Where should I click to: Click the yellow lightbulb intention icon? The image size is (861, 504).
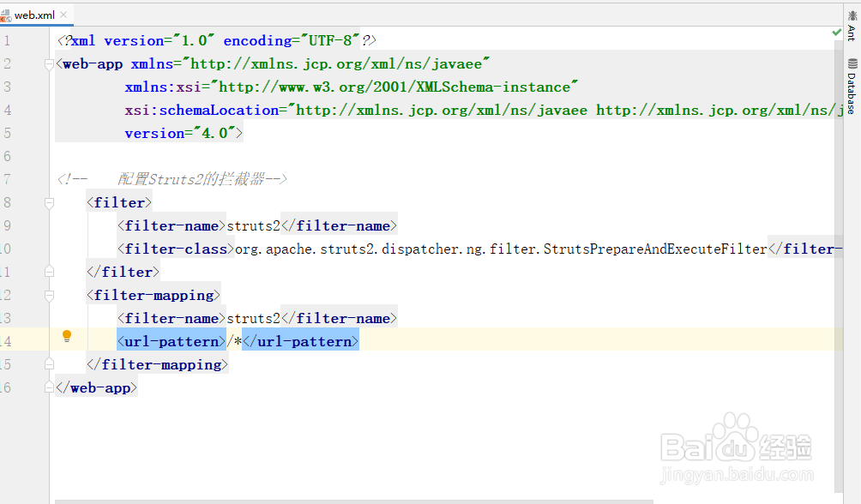click(67, 337)
